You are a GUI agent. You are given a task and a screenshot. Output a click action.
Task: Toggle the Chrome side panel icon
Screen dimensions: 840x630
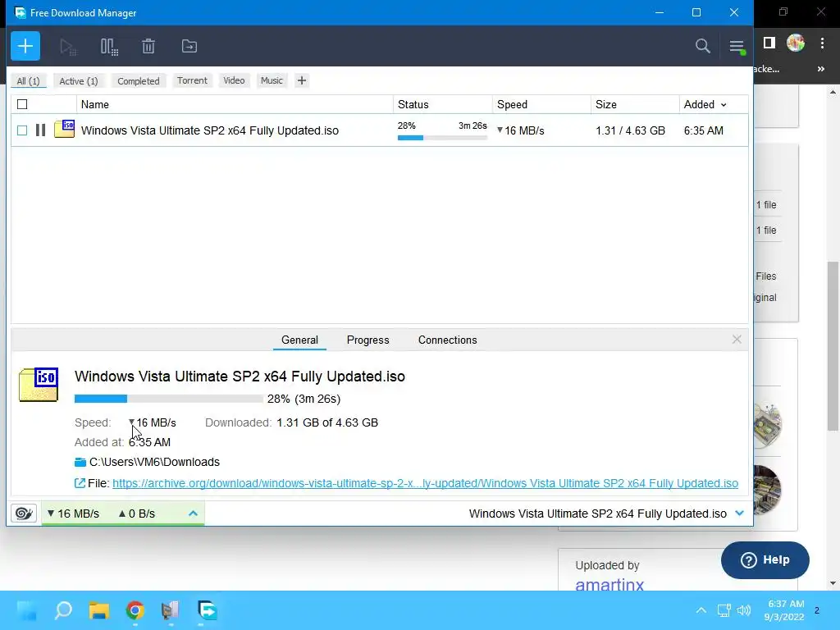[769, 43]
